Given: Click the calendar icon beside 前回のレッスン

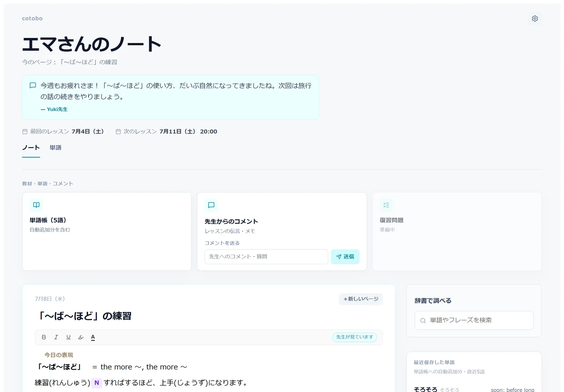Looking at the screenshot, I should tap(25, 132).
